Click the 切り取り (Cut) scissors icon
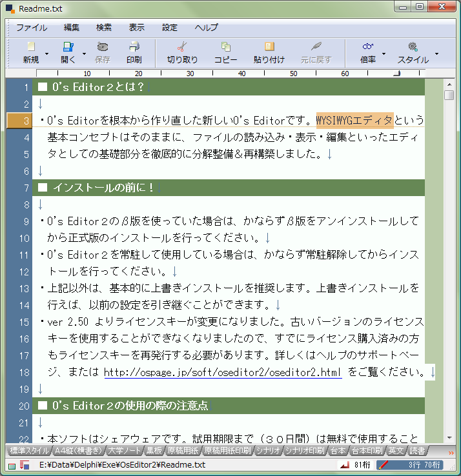The width and height of the screenshot is (461, 476). [182, 46]
